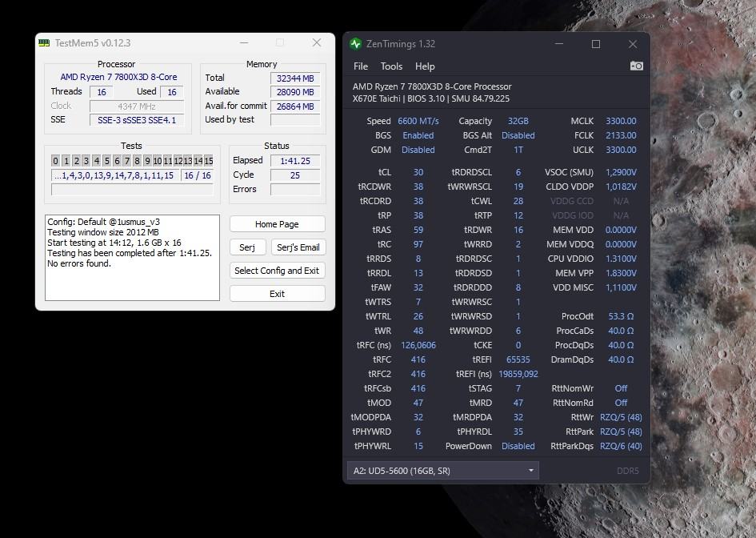
Task: Click the BGS Enabled value
Action: point(418,135)
